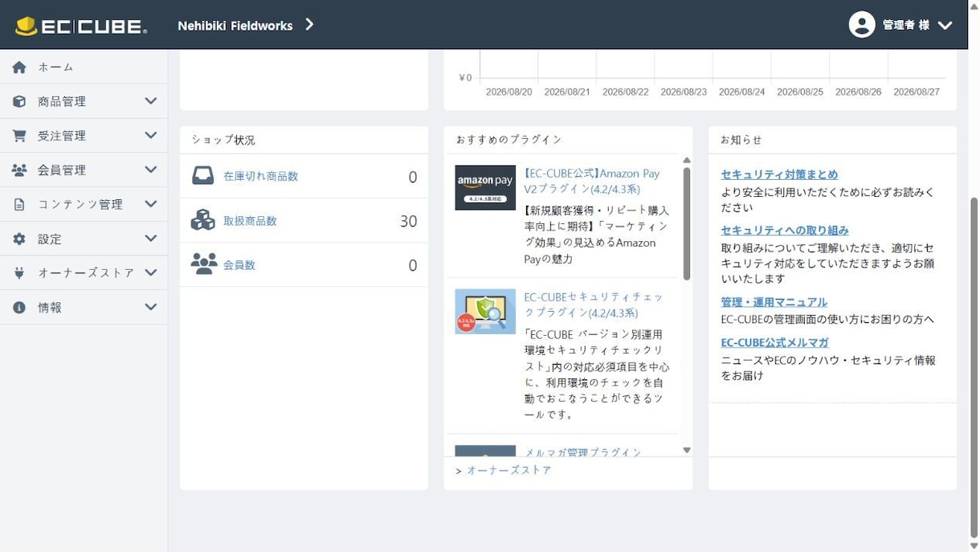Open the security check plugin thumbnail
This screenshot has height=552, width=980.
pyautogui.click(x=485, y=311)
